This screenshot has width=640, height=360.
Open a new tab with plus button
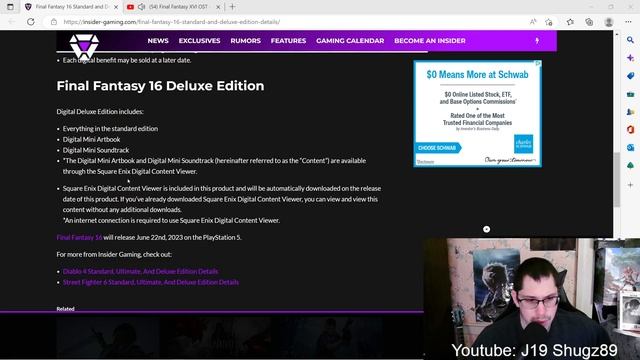pos(232,7)
